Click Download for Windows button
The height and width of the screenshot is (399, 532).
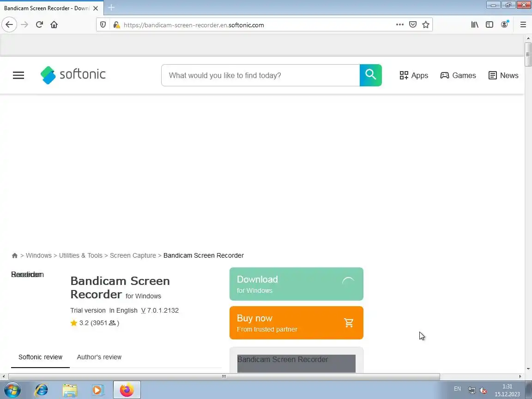[296, 284]
